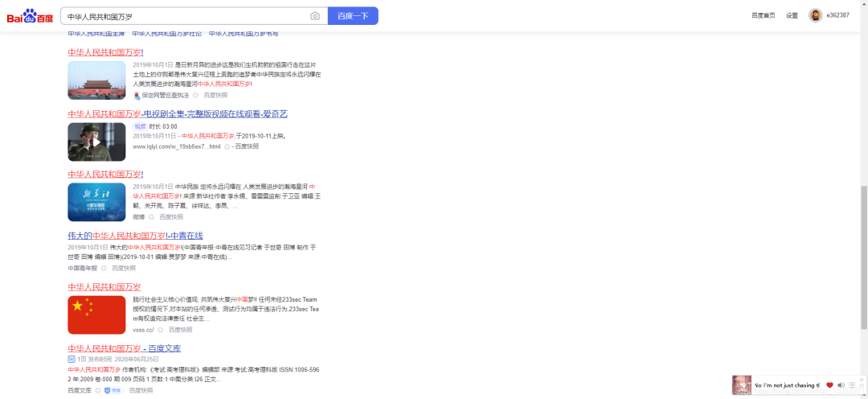Click the 保障 shield badge
868x399 pixels.
(113, 391)
